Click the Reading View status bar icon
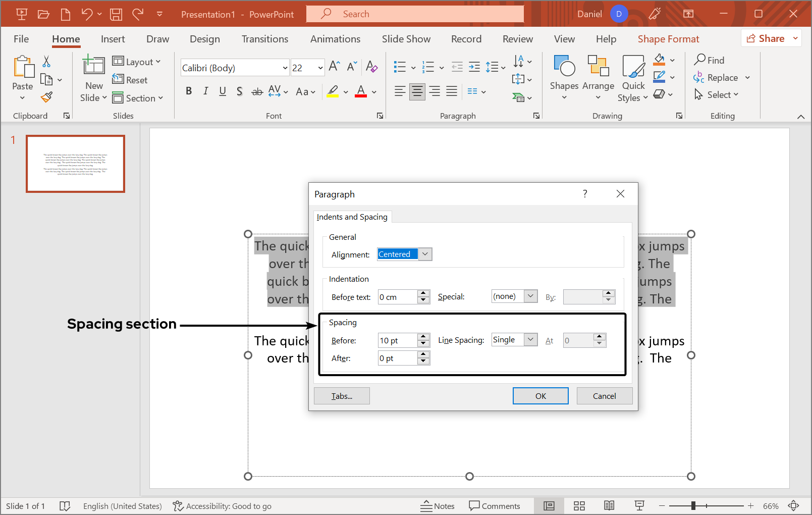 tap(609, 506)
